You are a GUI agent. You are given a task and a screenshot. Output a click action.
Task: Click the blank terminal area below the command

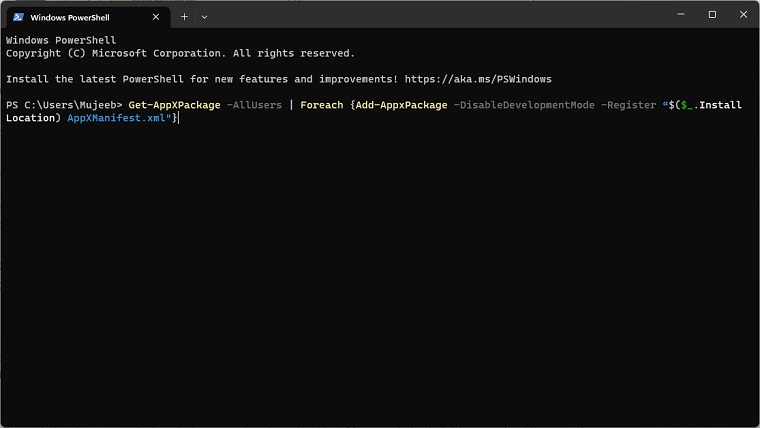(380, 280)
